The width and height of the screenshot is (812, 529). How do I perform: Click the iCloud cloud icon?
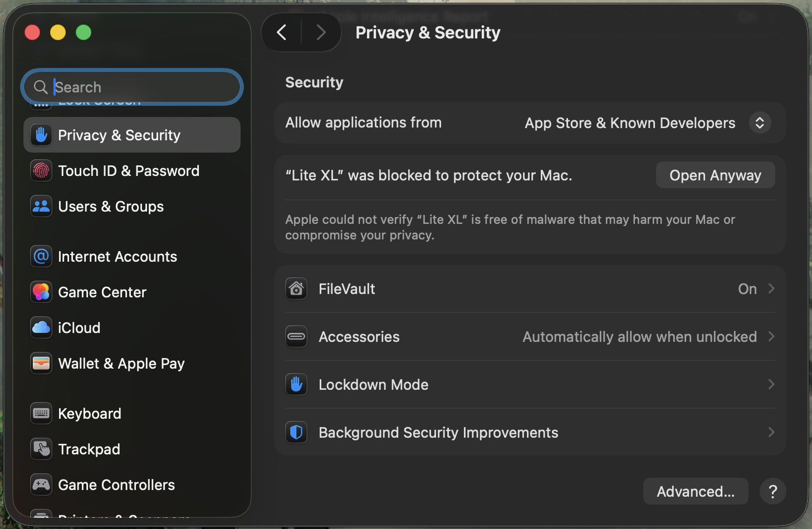tap(41, 327)
